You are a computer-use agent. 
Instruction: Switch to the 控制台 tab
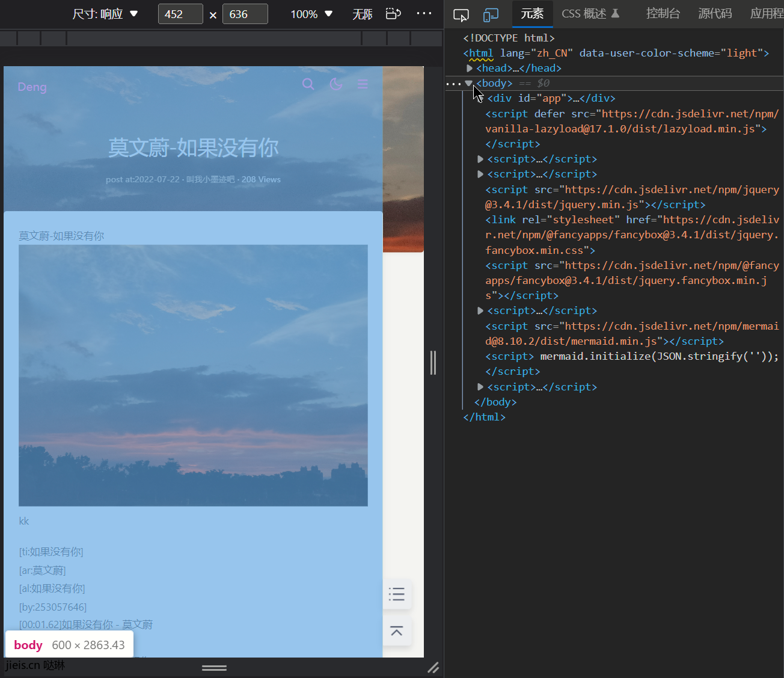663,13
